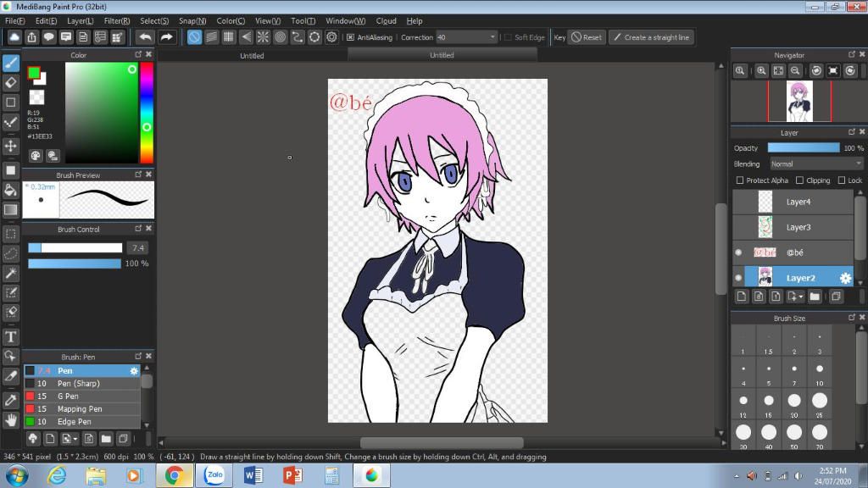Select the Text tool
This screenshot has height=488, width=868.
point(11,337)
